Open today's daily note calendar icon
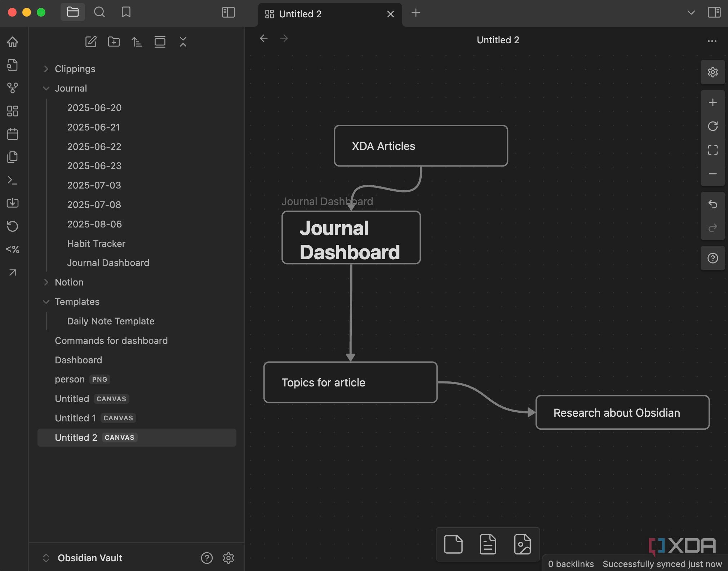Screen dimensions: 728x571 click(13, 134)
